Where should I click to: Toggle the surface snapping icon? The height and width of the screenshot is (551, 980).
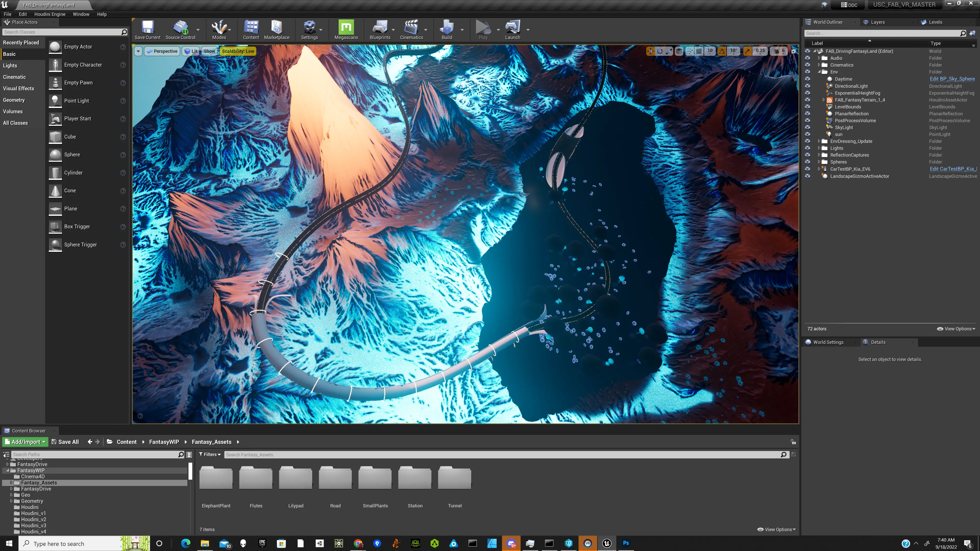(x=690, y=51)
